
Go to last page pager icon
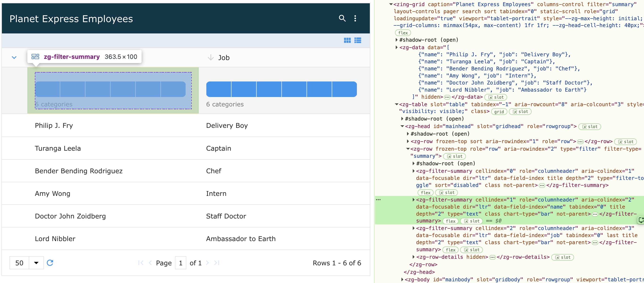point(217,263)
